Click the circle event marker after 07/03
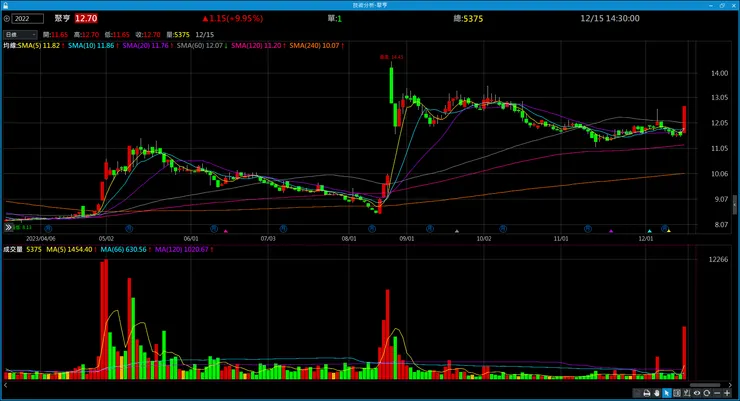740x401 pixels. tap(283, 229)
